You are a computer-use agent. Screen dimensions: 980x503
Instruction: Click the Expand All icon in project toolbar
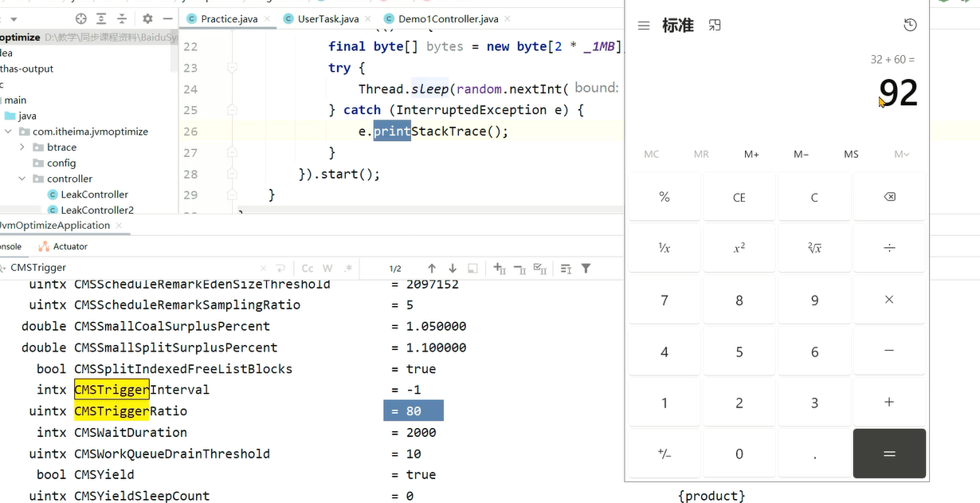[101, 18]
